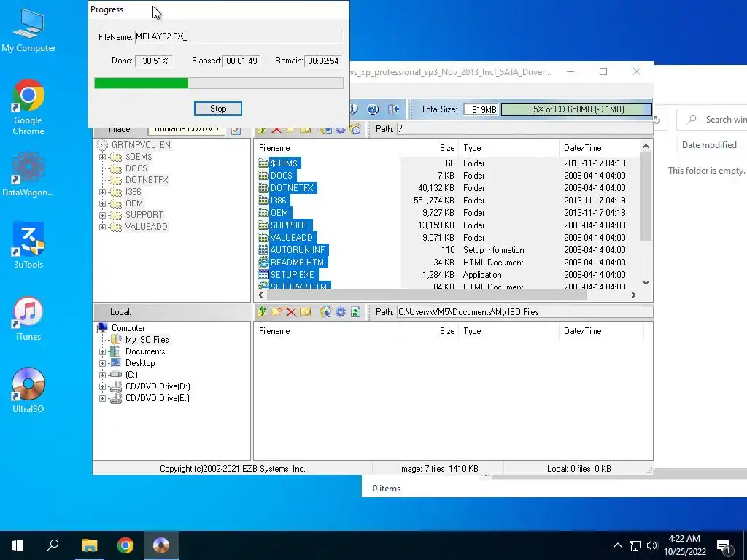Expand CD/DVD Drive(D:) node
Image resolution: width=747 pixels, height=560 pixels.
coord(102,386)
